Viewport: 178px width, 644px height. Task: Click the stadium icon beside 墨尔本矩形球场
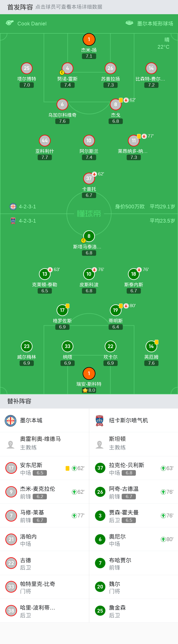pos(129,23)
